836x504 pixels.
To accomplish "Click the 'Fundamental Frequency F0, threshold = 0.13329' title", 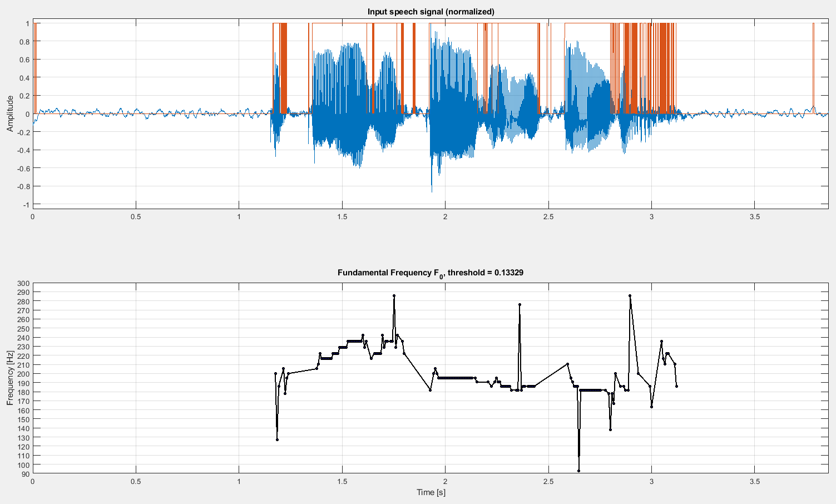I will pyautogui.click(x=431, y=273).
